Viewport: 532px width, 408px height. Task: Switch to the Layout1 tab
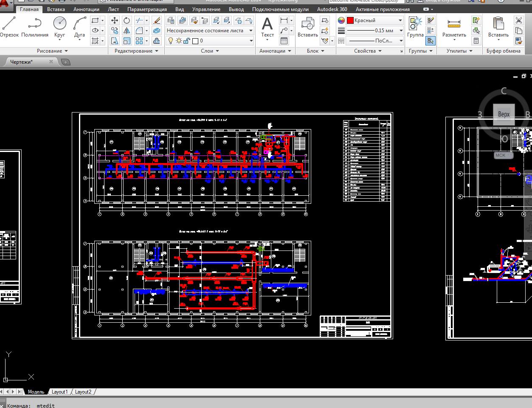pos(59,392)
